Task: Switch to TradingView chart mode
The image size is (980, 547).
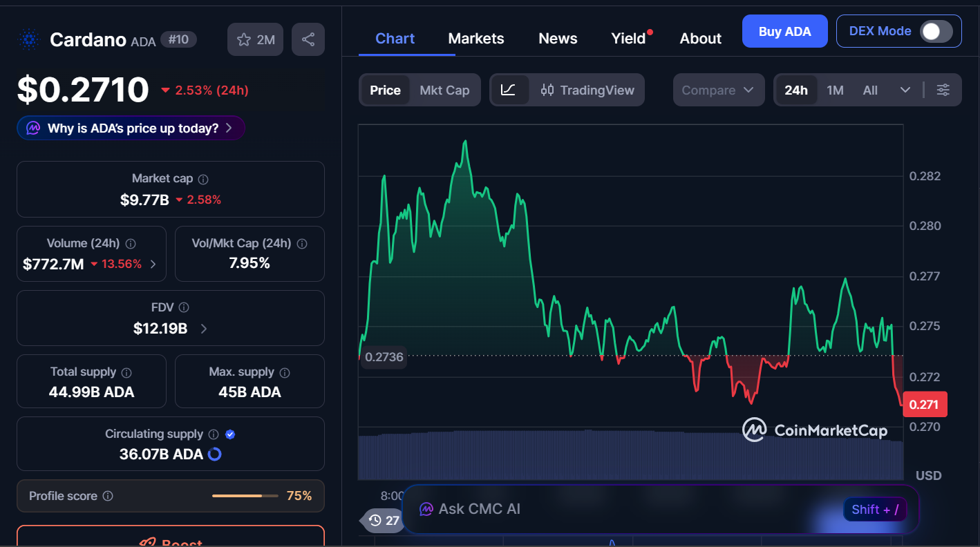Action: [x=588, y=90]
